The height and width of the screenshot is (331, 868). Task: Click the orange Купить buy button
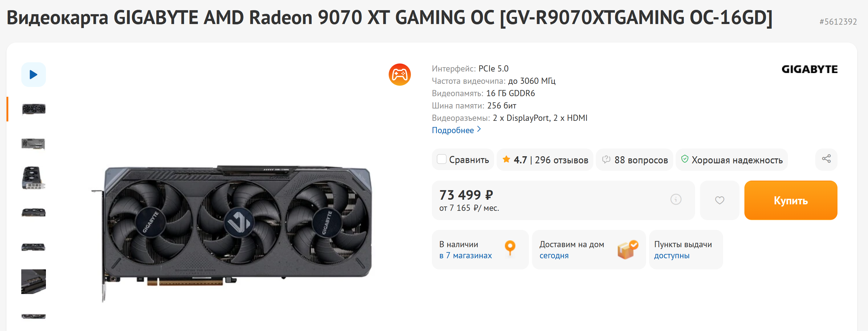click(791, 200)
